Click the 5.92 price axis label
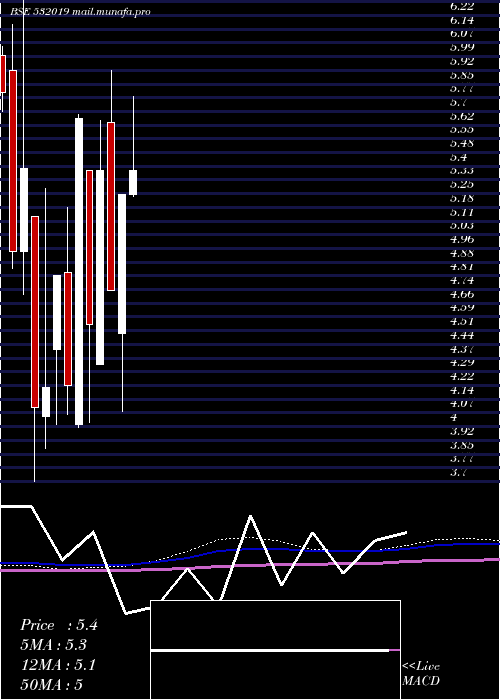Viewport: 500px width, 700px height. click(462, 61)
